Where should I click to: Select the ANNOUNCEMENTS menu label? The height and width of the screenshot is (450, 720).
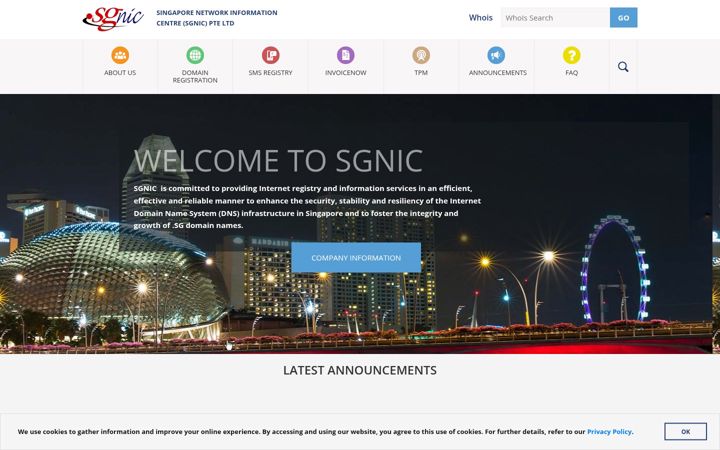(x=498, y=73)
